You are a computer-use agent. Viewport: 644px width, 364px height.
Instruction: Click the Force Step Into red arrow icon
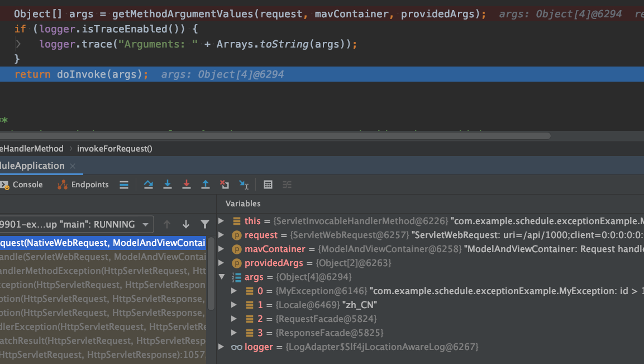point(187,185)
